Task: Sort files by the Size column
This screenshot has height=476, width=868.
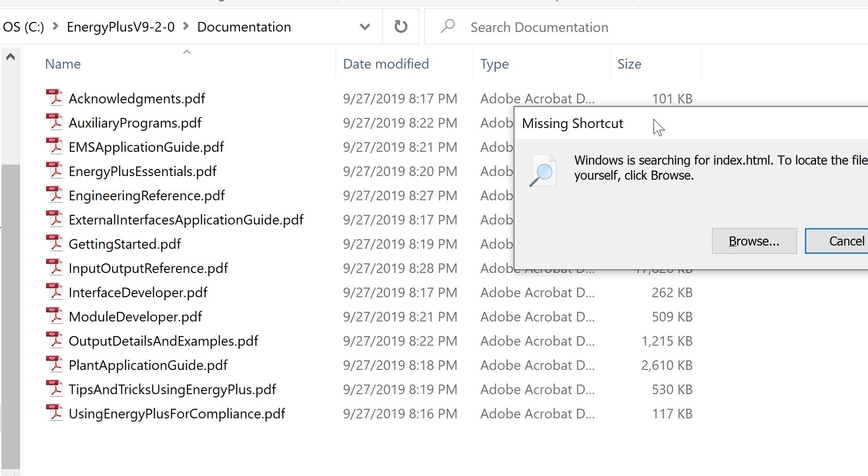Action: (629, 64)
